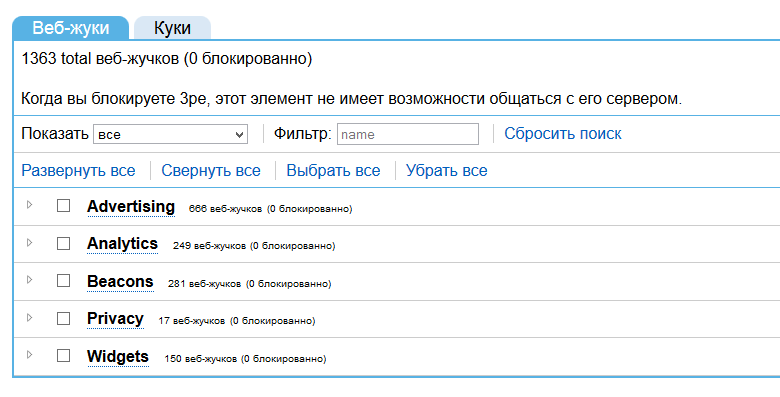Click the '17 веб-жучков' count text
Viewport: 780px width, 397px height.
(x=192, y=321)
